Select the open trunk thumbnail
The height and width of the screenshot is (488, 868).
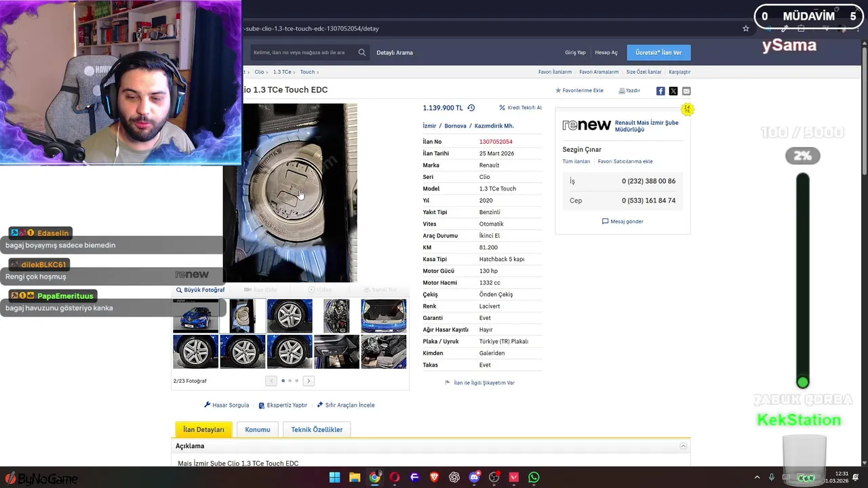(384, 316)
